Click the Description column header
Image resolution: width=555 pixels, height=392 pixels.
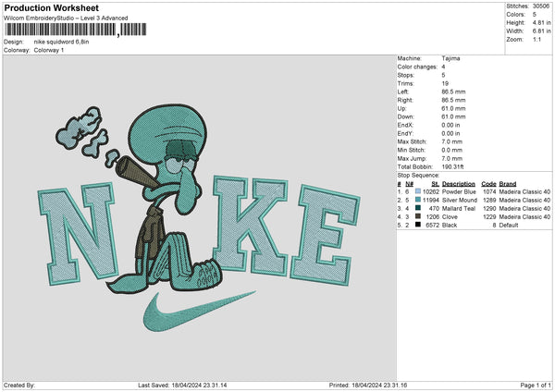point(459,184)
